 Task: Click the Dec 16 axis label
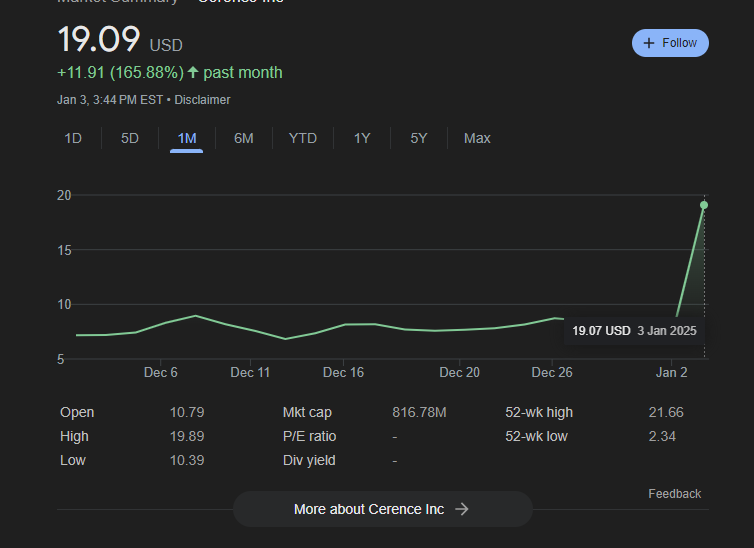343,373
